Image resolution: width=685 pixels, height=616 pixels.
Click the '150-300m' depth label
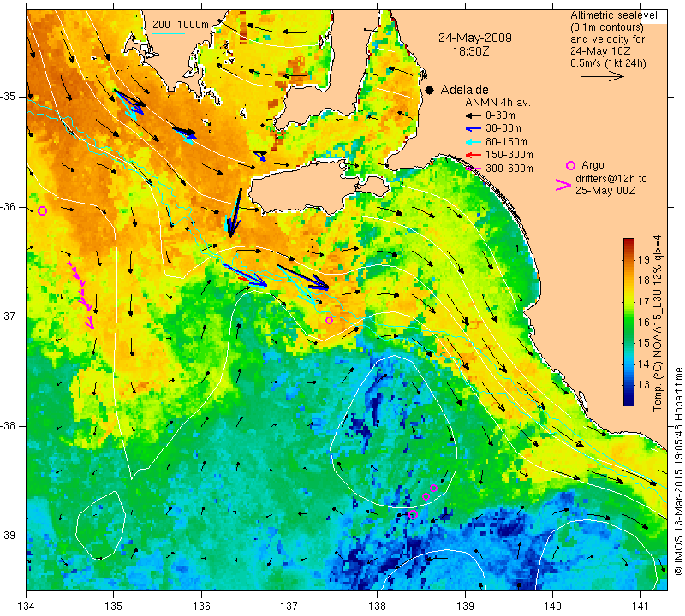pyautogui.click(x=509, y=155)
